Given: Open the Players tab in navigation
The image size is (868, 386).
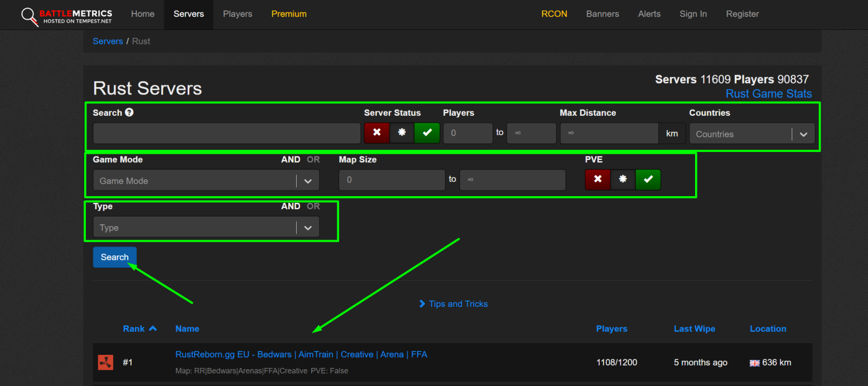Looking at the screenshot, I should pos(238,14).
